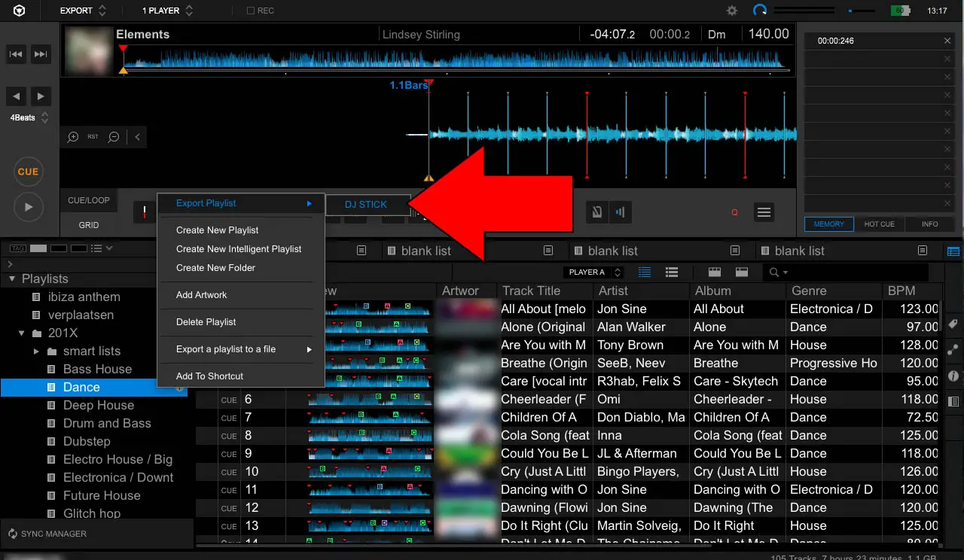This screenshot has height=560, width=964.
Task: Click the Sync Manager icon
Action: (12, 534)
